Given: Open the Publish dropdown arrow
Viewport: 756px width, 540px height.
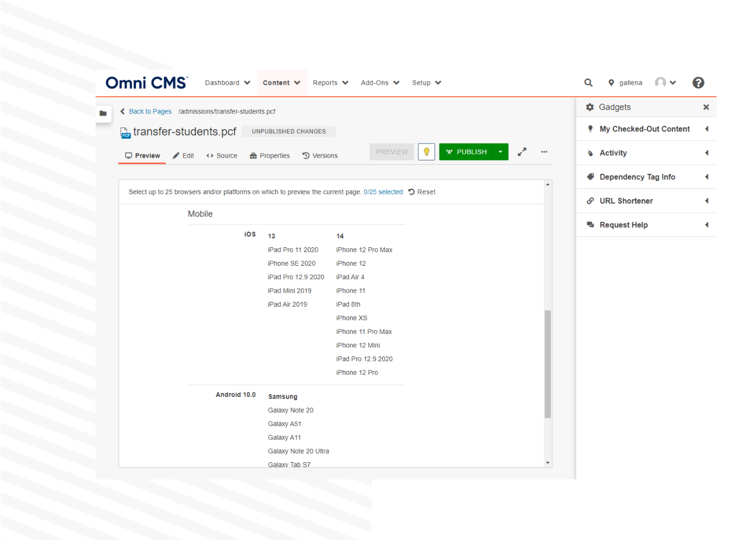Looking at the screenshot, I should pyautogui.click(x=501, y=152).
